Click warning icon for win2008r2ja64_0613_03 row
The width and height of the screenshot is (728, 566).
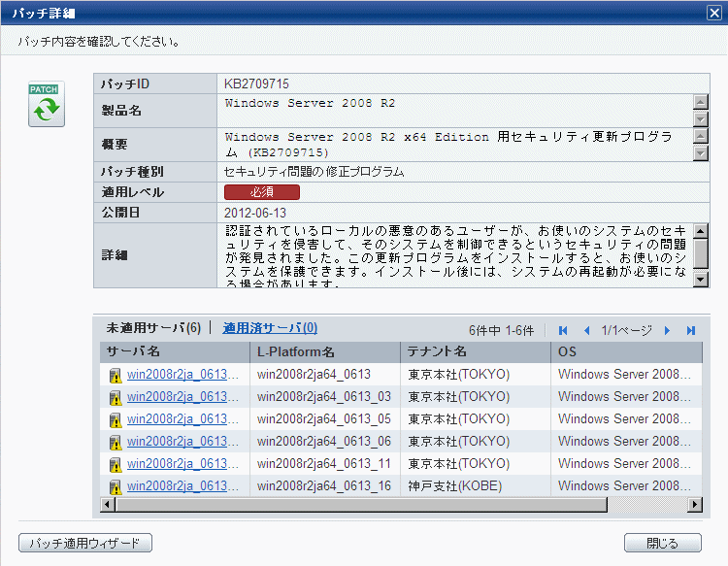116,397
